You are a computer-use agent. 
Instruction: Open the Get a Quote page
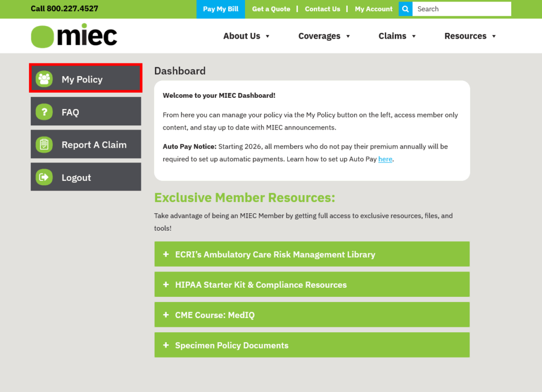(271, 9)
